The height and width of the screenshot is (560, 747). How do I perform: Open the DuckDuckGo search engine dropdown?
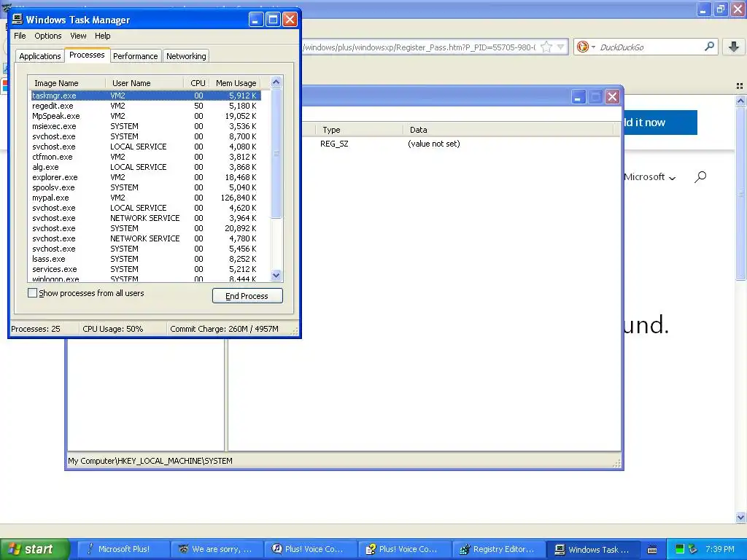point(586,47)
